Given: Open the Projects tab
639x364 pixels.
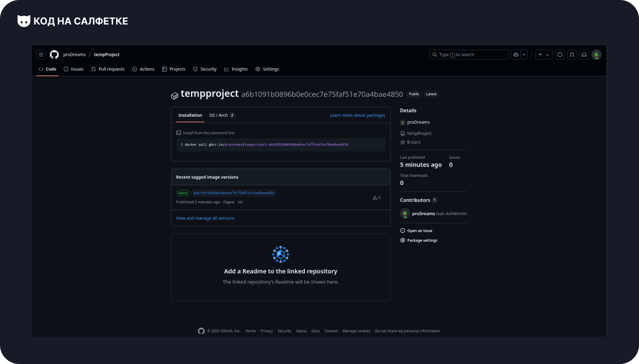Looking at the screenshot, I should (174, 69).
